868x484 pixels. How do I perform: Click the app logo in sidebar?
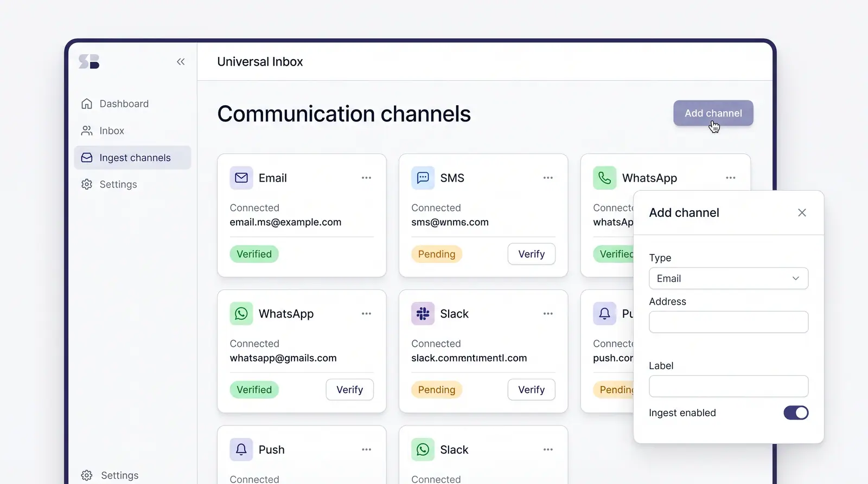pos(89,62)
